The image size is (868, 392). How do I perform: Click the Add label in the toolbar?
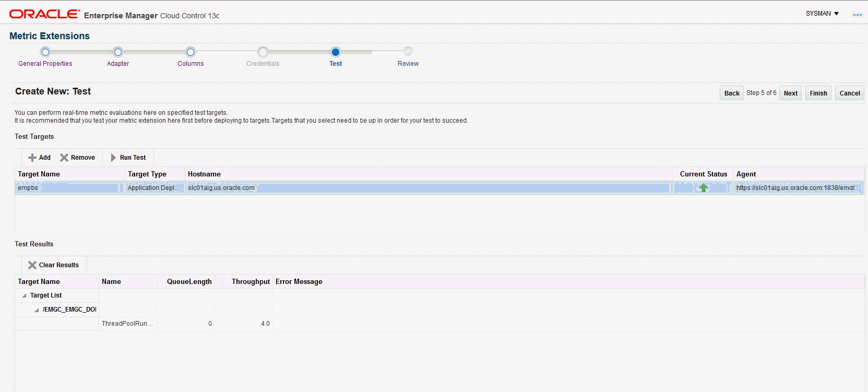(45, 158)
